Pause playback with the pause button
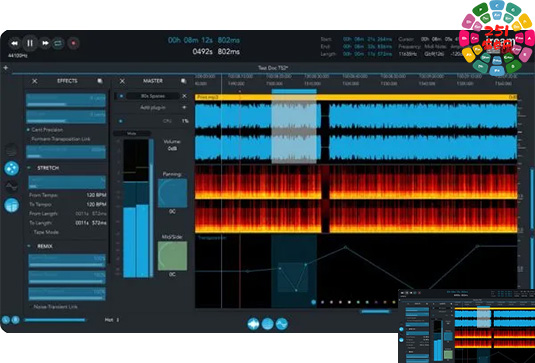Screen dimensions: 535x363 click(x=30, y=43)
